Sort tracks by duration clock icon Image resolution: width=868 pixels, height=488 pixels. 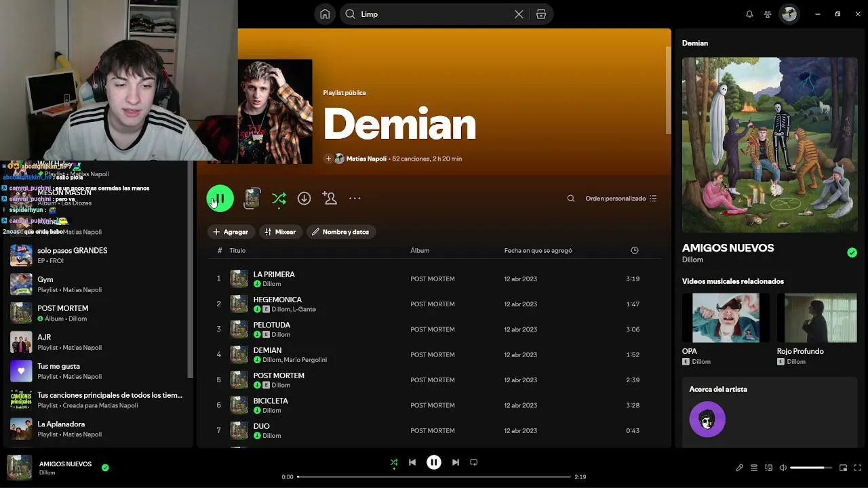(635, 251)
